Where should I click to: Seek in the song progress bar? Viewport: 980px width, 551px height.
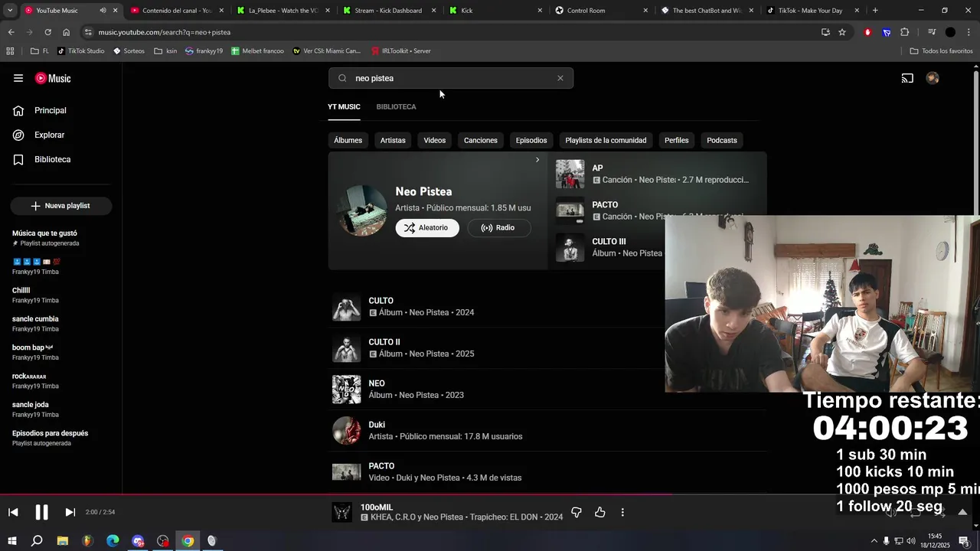pyautogui.click(x=490, y=494)
